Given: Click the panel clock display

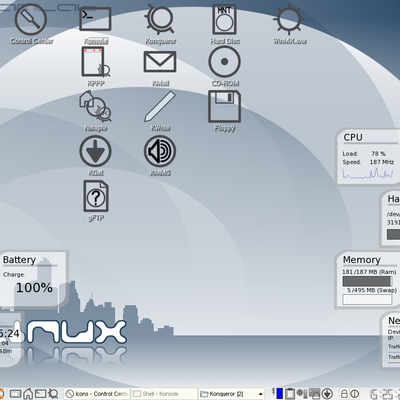Looking at the screenshot, I should (385, 394).
